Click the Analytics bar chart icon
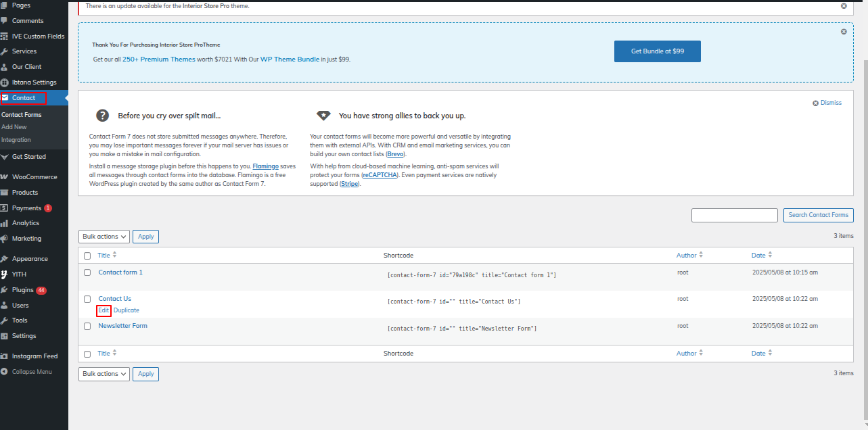Image resolution: width=868 pixels, height=430 pixels. tap(5, 223)
